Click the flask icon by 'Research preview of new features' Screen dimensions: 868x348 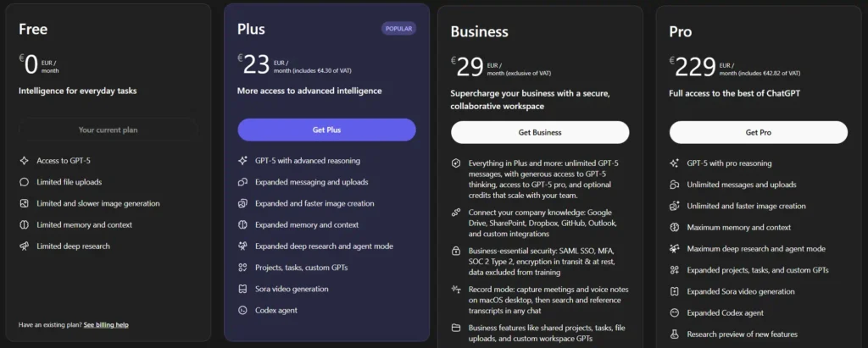point(675,334)
